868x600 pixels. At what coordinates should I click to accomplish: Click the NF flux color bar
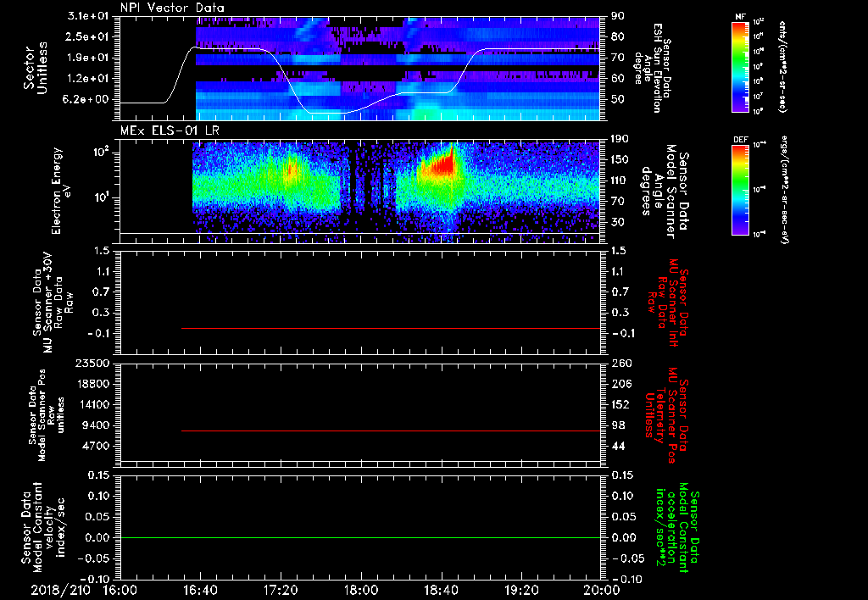tap(740, 66)
